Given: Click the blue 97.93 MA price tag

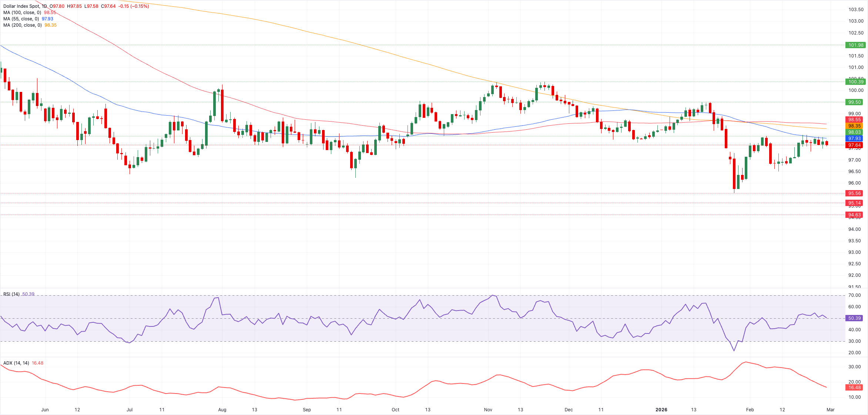Looking at the screenshot, I should pos(855,139).
